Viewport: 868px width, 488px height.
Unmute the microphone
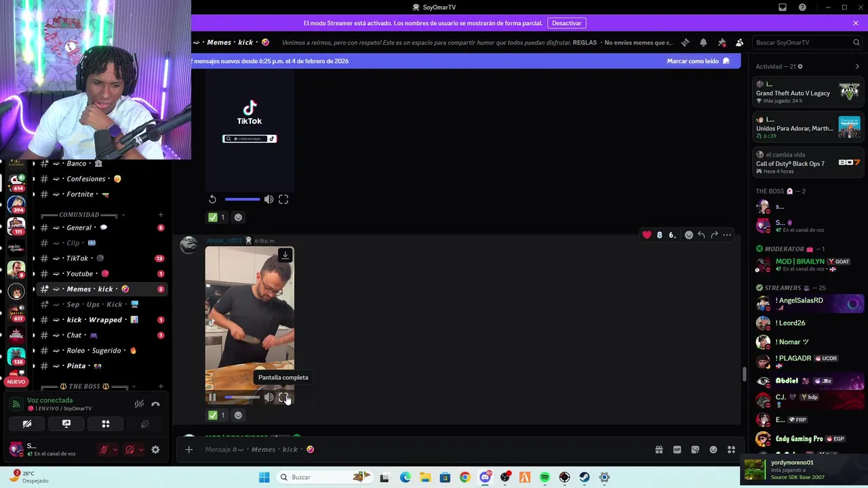pos(104,449)
